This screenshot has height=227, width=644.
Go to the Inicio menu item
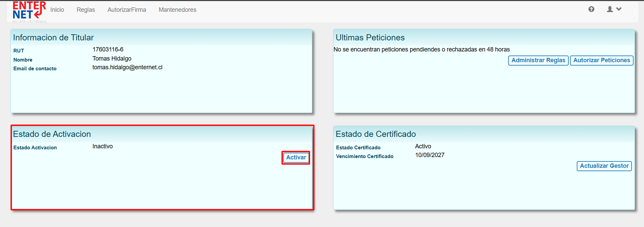click(x=57, y=10)
